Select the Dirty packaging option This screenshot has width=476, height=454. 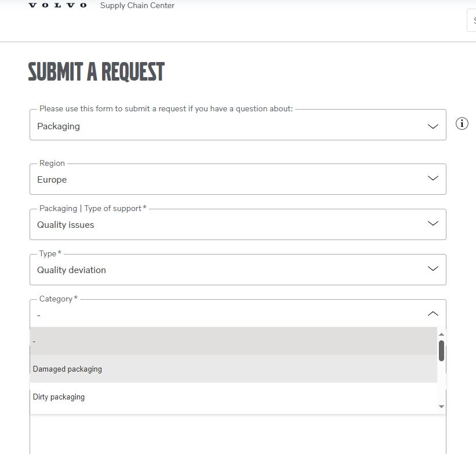tap(234, 397)
